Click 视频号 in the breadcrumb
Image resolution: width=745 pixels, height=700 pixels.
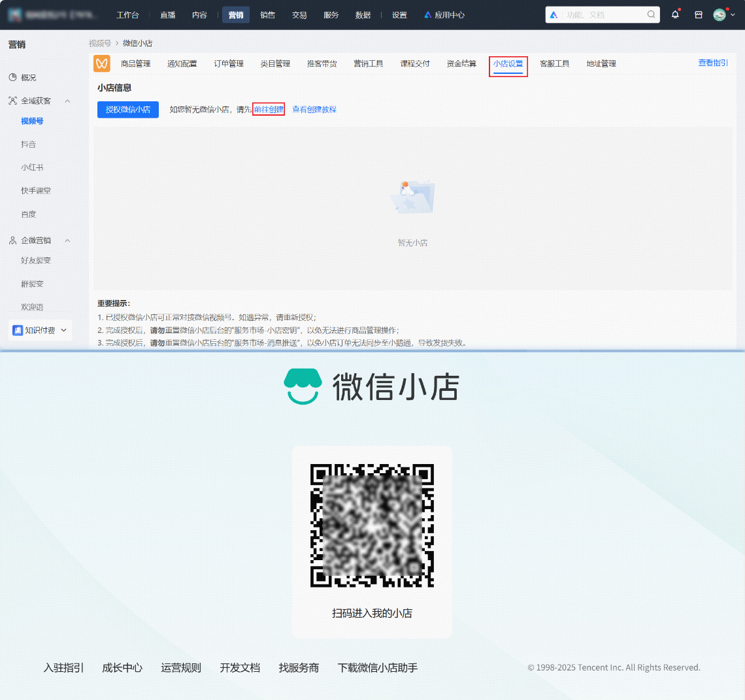point(100,43)
